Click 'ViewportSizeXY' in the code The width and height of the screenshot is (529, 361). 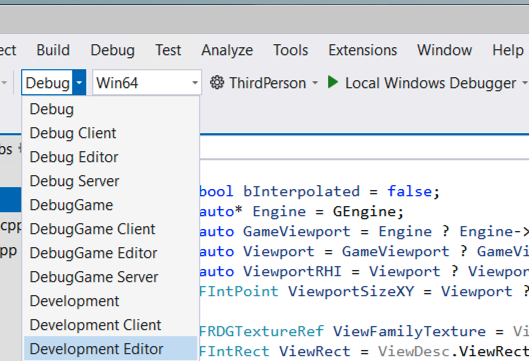pos(351,291)
